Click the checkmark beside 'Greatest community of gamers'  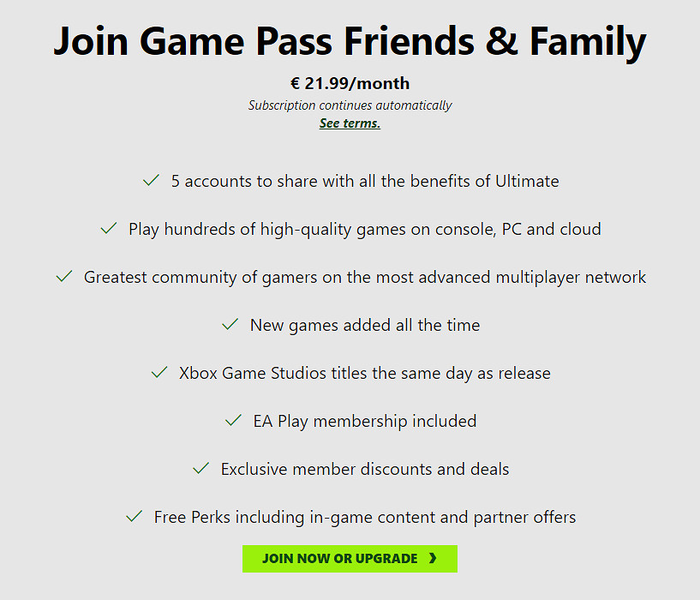pos(63,277)
